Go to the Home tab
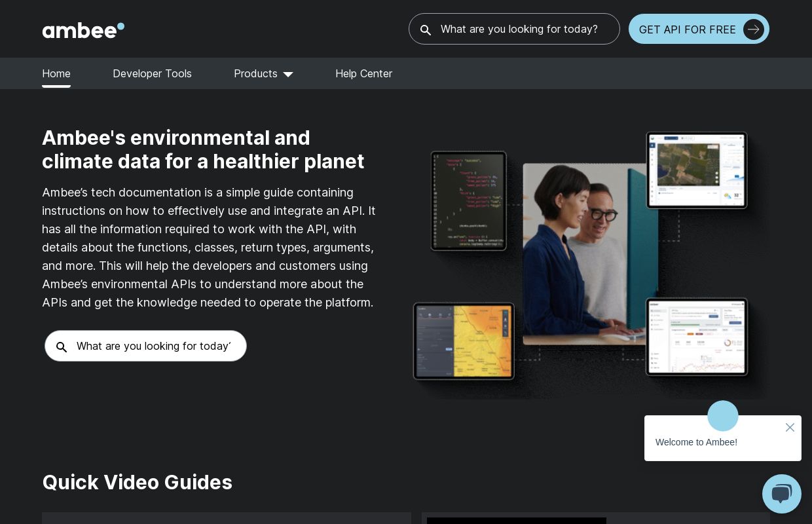The width and height of the screenshot is (812, 524). click(56, 73)
